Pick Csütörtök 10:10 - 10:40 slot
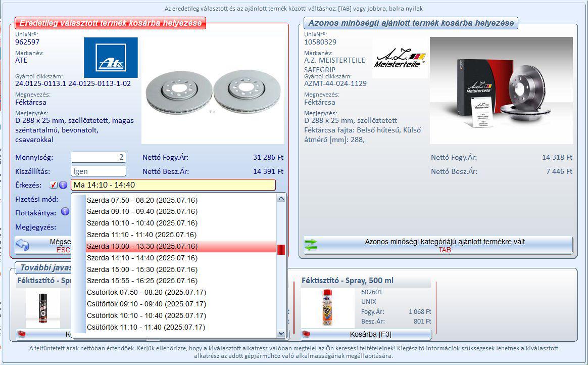The width and height of the screenshot is (588, 365). point(181,316)
